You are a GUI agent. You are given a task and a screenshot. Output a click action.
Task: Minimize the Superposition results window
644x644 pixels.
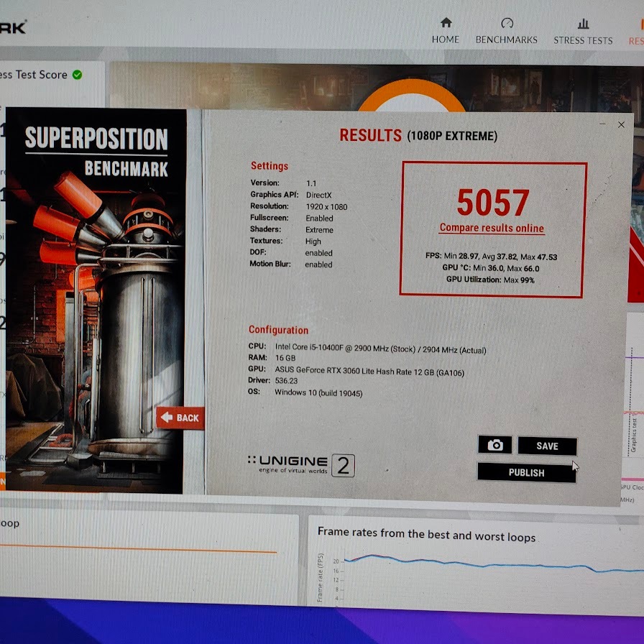(602, 124)
